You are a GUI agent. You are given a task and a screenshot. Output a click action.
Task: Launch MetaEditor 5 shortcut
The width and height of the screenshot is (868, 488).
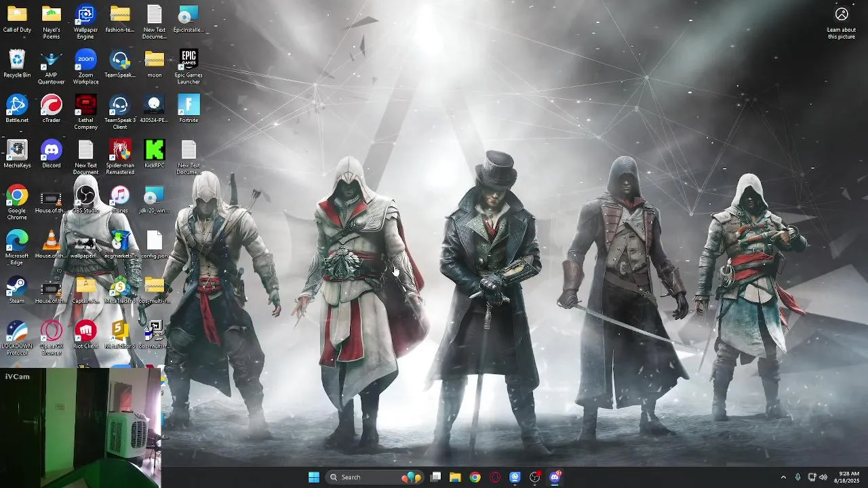[120, 335]
